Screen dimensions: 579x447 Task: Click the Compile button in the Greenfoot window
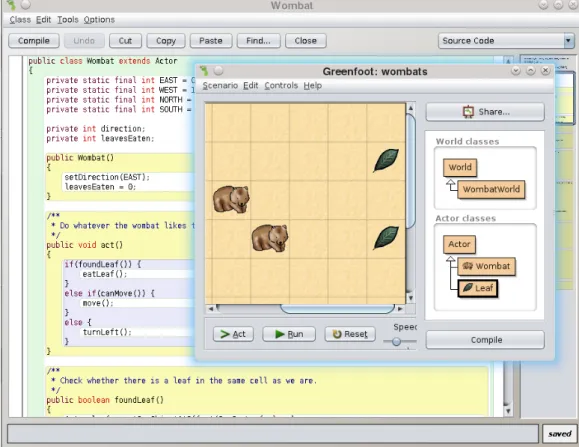pos(485,340)
